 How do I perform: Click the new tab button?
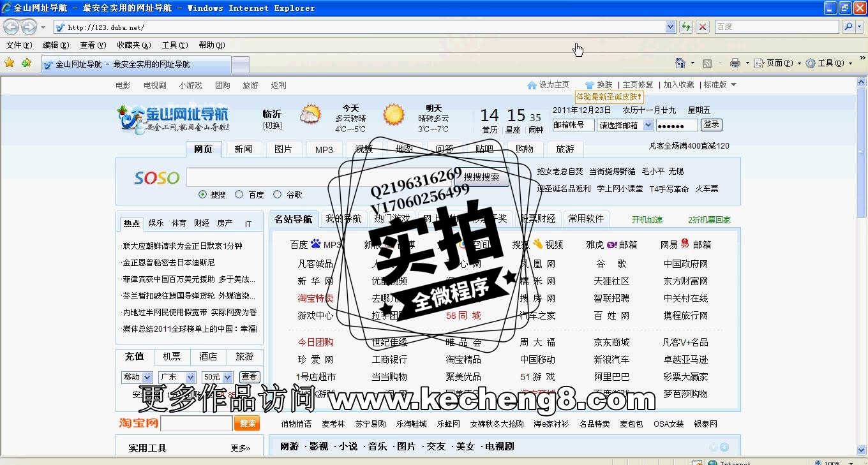click(x=240, y=64)
